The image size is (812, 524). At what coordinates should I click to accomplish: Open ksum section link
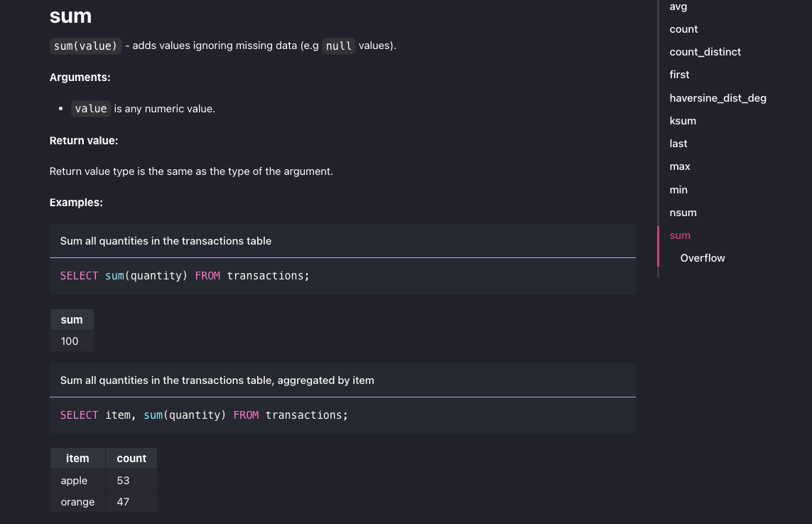(683, 122)
